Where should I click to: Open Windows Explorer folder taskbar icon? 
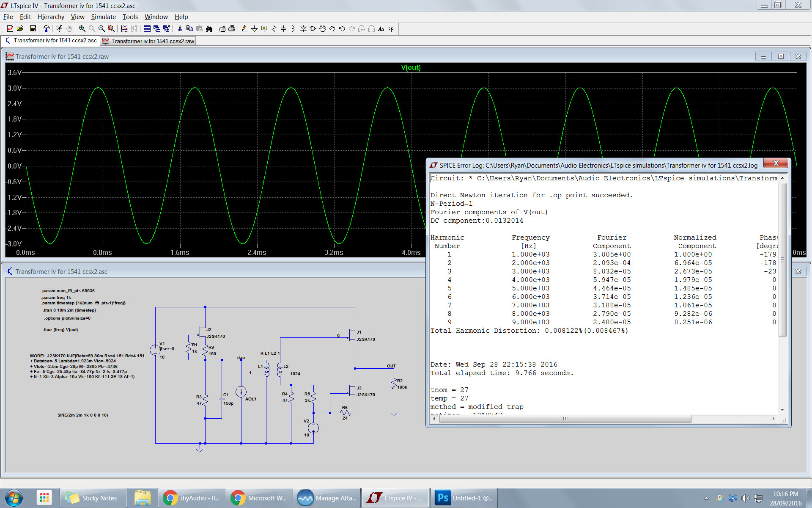click(143, 498)
